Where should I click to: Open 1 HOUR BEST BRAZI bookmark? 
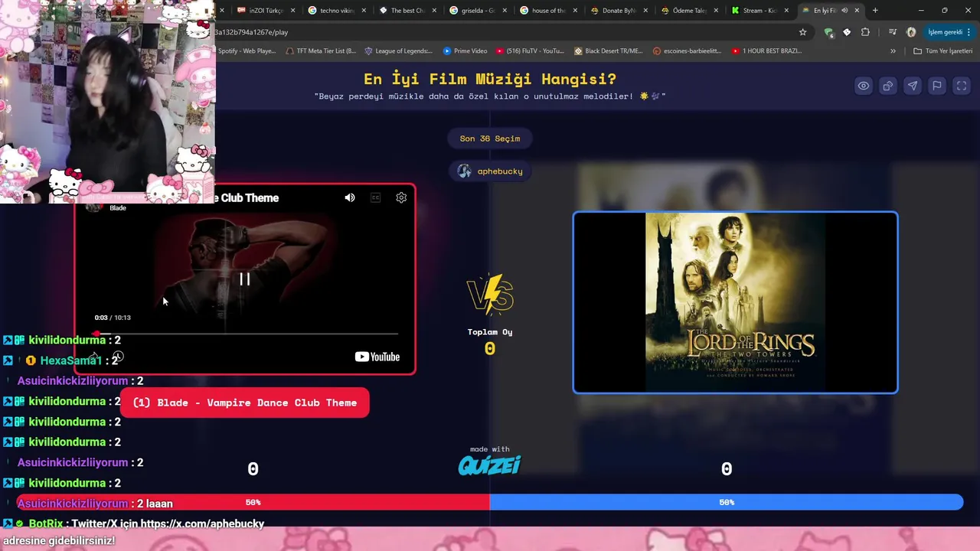[x=766, y=51]
